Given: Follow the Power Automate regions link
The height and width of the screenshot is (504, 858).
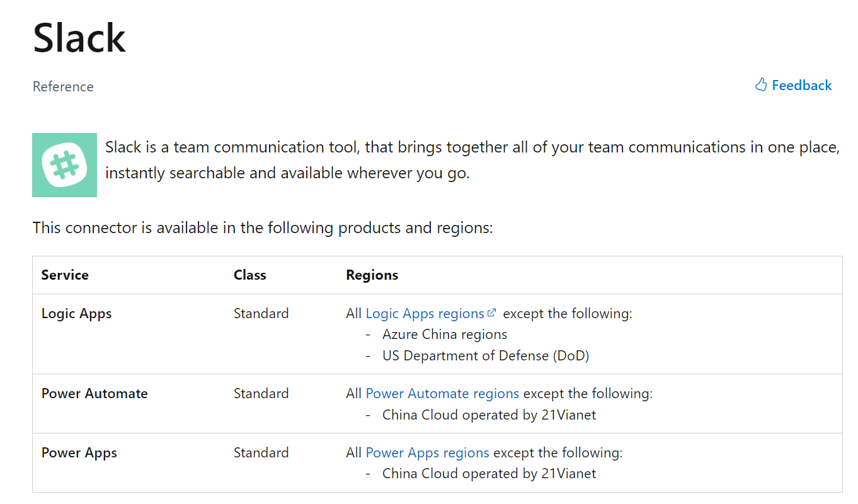Looking at the screenshot, I should click(442, 393).
